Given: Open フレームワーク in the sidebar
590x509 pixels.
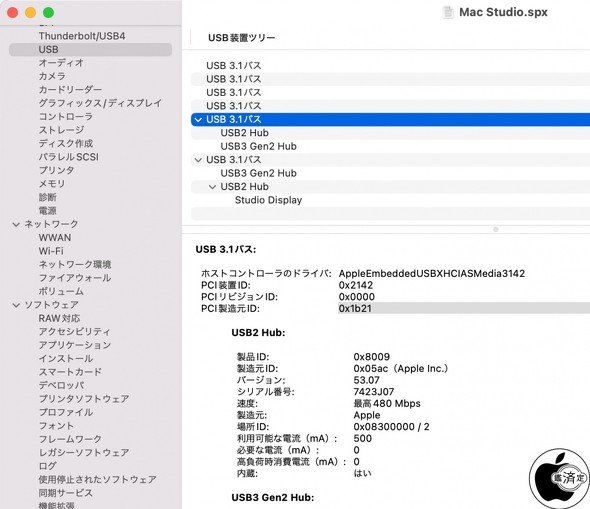Looking at the screenshot, I should point(70,439).
